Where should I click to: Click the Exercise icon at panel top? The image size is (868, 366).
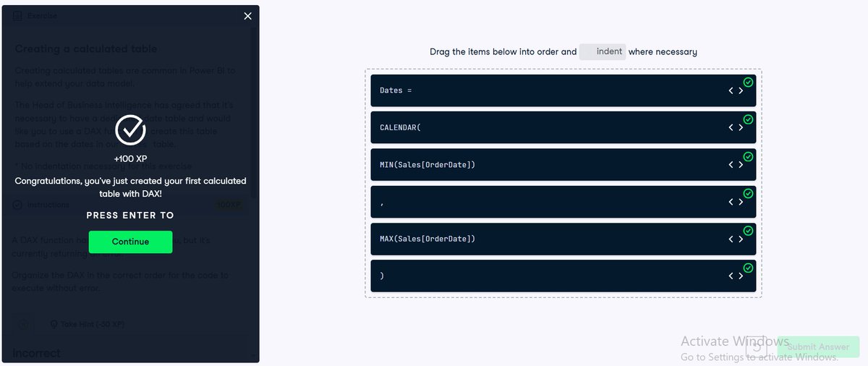point(17,16)
